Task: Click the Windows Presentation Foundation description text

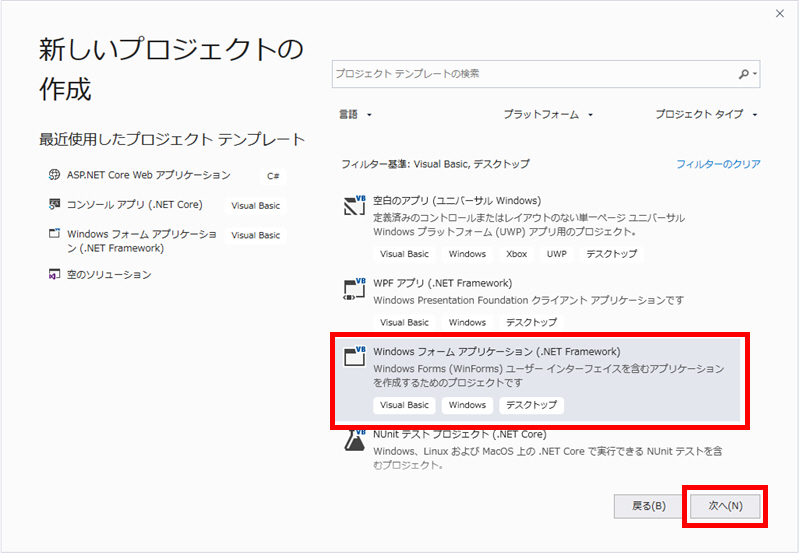Action: point(529,300)
